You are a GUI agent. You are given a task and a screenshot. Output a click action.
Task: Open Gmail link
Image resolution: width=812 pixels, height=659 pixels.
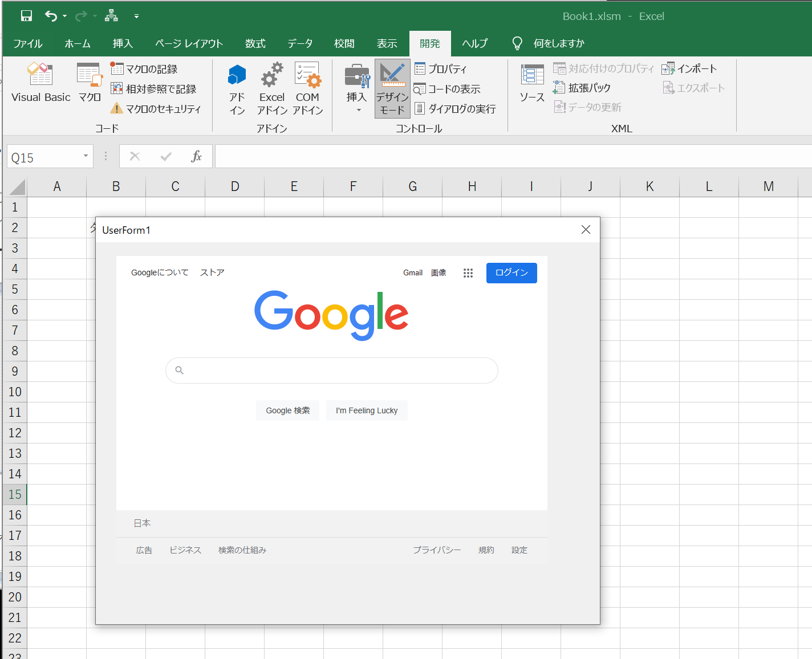(413, 272)
